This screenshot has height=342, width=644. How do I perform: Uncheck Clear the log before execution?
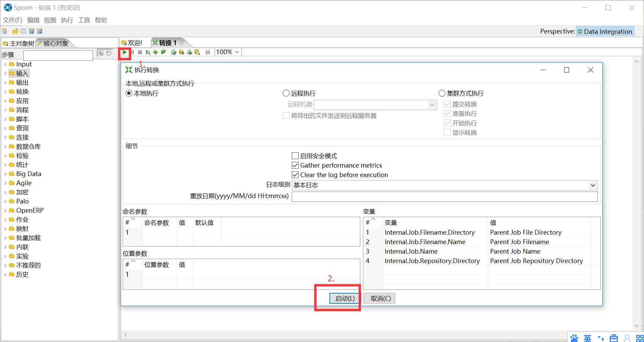(295, 175)
